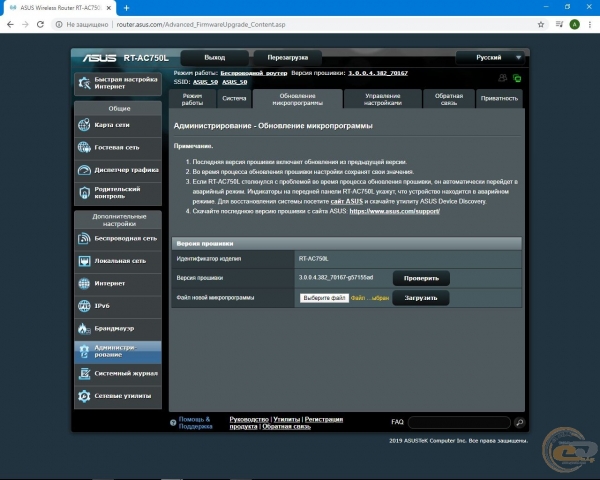Click Проверить firmware check button
Viewport: 600px width, 480px height.
tap(421, 278)
